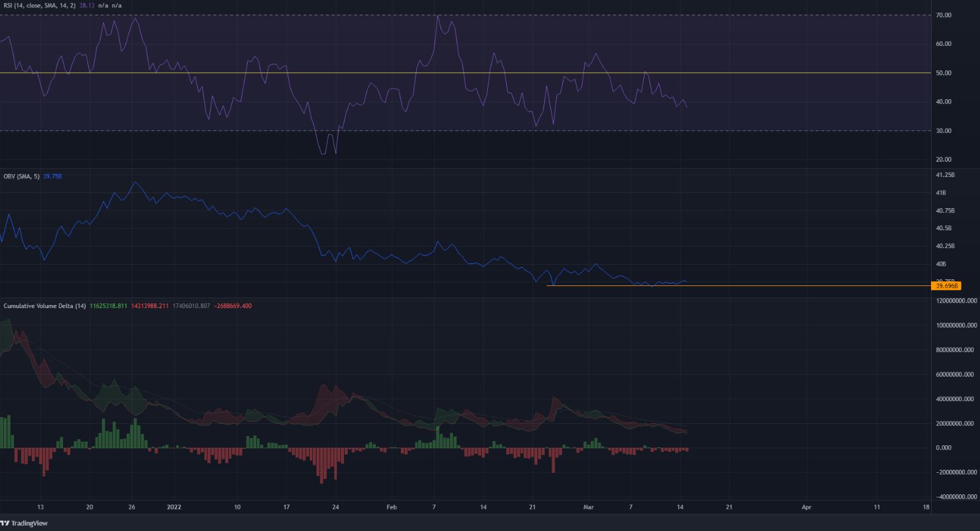Click the Mar label on time axis
This screenshot has width=980, height=531.
[588, 507]
